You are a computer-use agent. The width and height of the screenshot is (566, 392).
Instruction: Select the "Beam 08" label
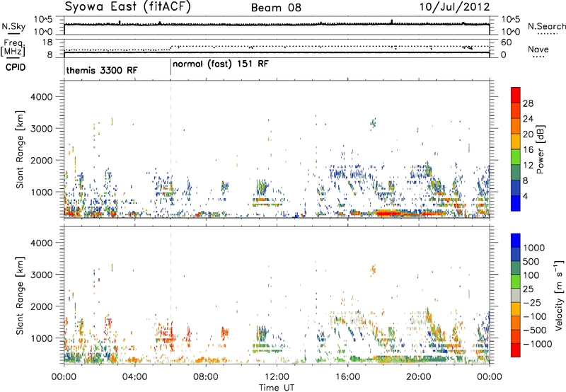click(276, 8)
